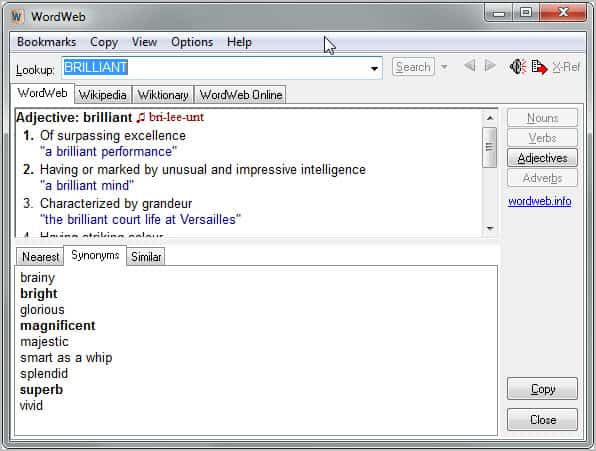Select the synonym "magnificent" in the list
The width and height of the screenshot is (596, 451).
coord(58,326)
